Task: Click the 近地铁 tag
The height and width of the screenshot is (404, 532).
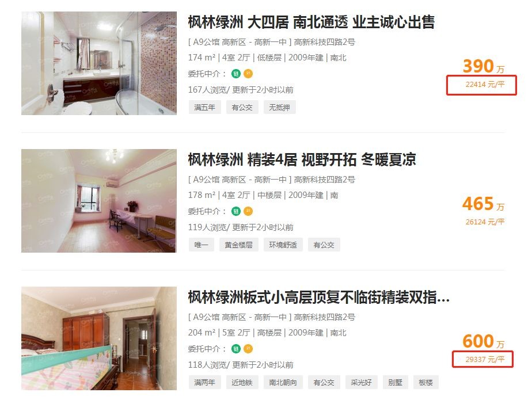Action: pyautogui.click(x=242, y=383)
